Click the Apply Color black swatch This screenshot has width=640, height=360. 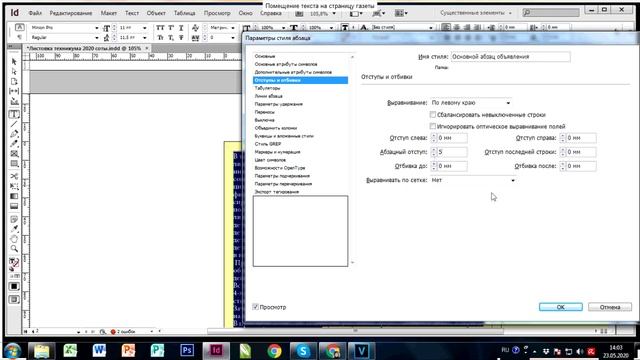coord(14,287)
